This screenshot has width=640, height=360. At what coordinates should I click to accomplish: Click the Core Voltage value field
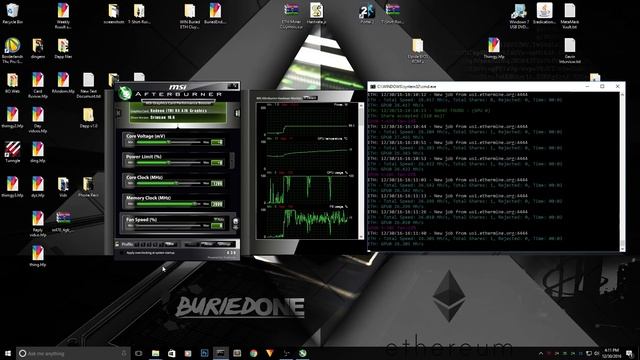click(x=217, y=142)
